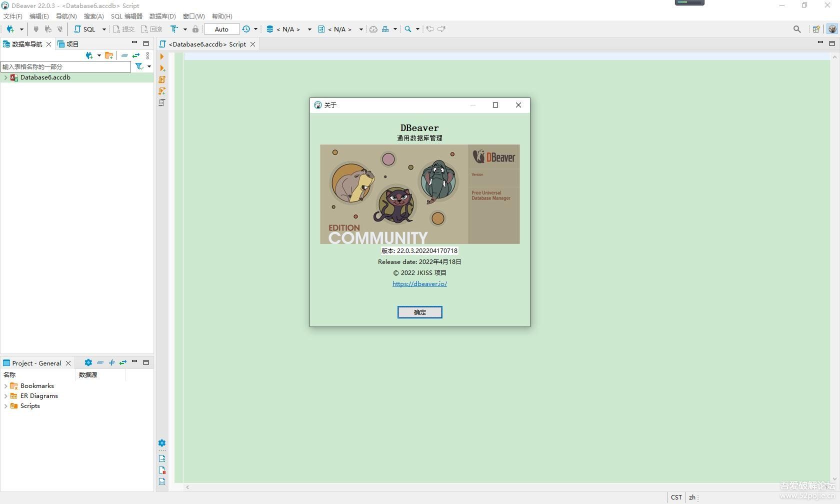Click the forward navigation arrow in toolbar
The image size is (840, 504).
(x=441, y=29)
